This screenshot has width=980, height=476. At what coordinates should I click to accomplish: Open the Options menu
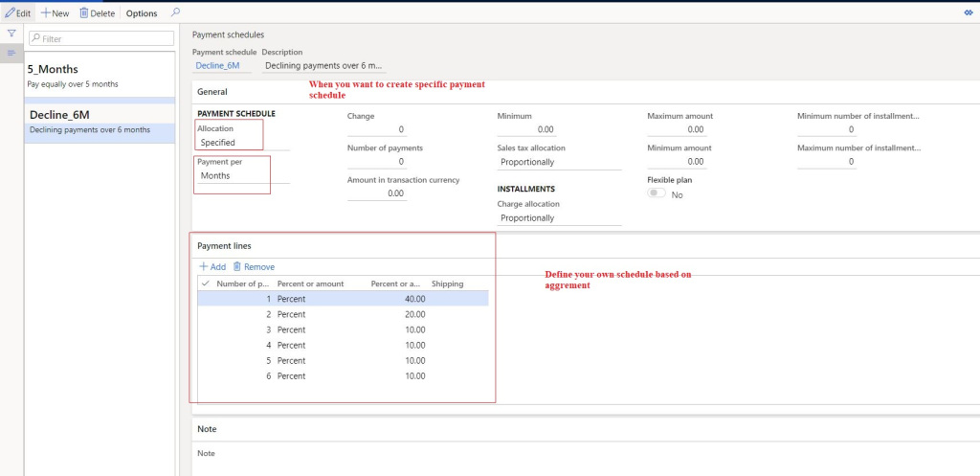pyautogui.click(x=142, y=13)
